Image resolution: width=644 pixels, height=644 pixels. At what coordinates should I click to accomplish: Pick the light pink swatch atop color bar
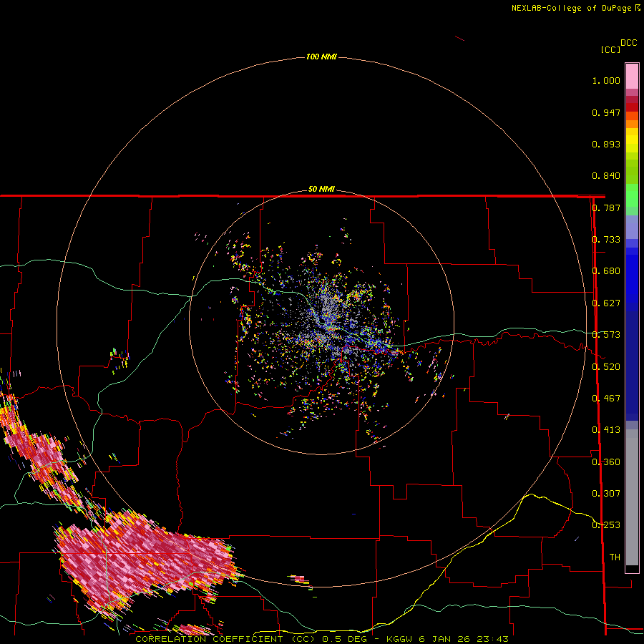[632, 76]
